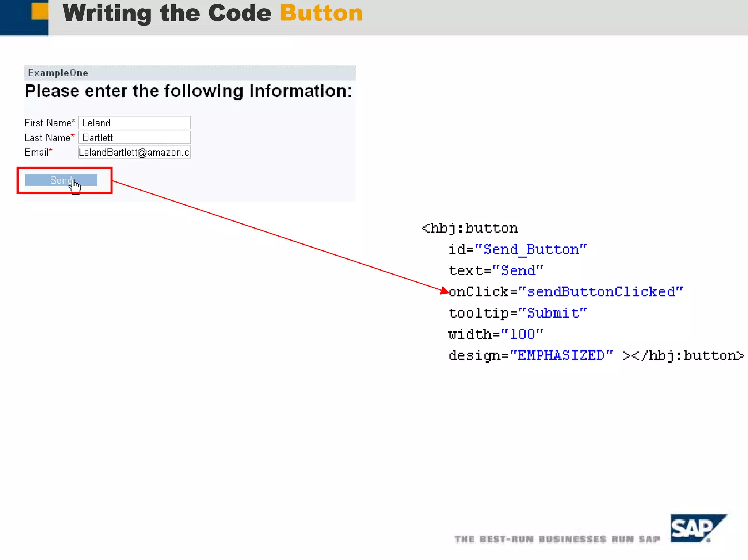Click the First Name label
The image size is (748, 560).
(x=49, y=123)
